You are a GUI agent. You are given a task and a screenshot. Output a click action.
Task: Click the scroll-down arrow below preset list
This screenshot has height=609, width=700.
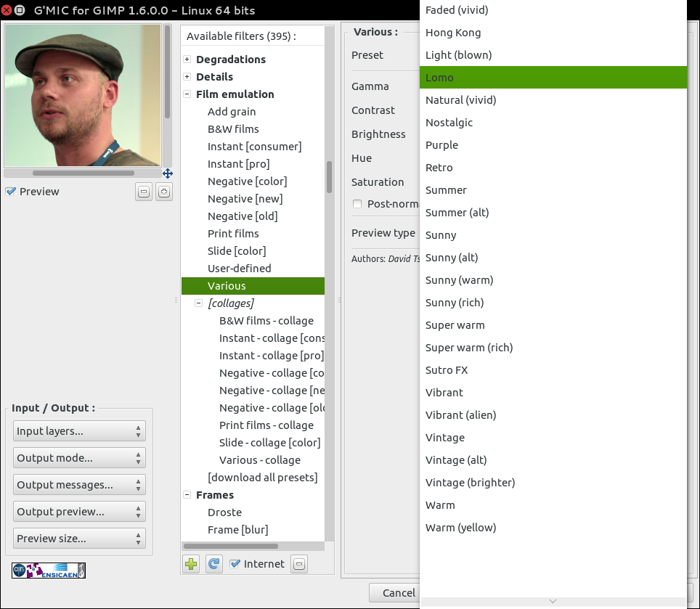click(553, 601)
